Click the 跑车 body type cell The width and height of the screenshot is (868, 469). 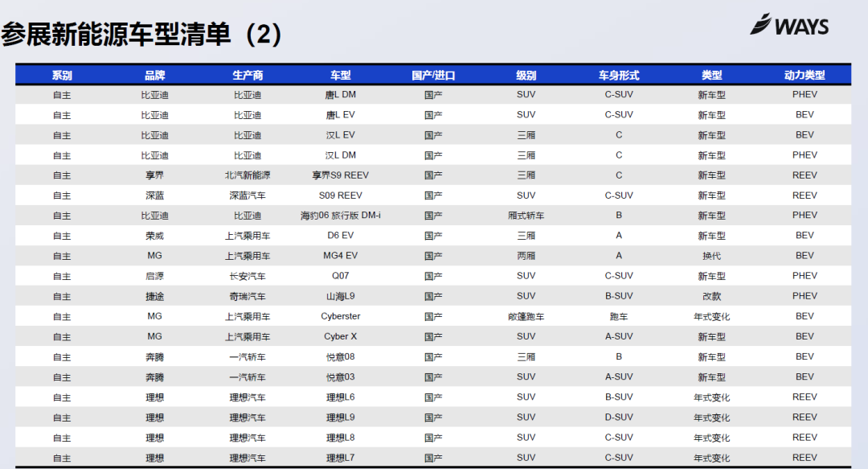point(619,316)
